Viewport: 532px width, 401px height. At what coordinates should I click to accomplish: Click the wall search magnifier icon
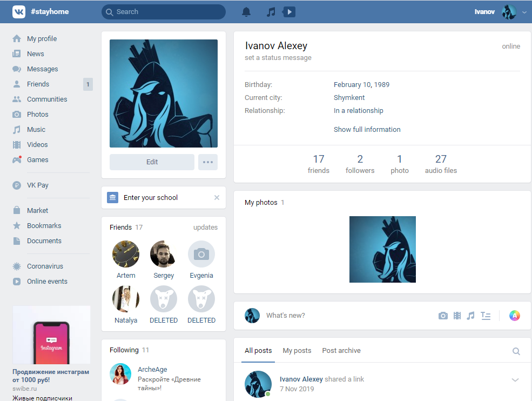pyautogui.click(x=516, y=351)
